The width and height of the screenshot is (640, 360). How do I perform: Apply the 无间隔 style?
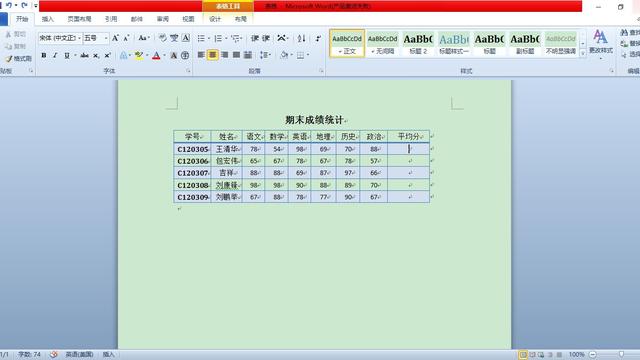(382, 44)
